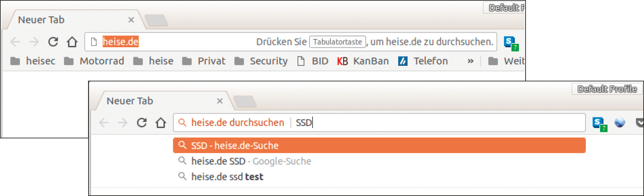Click the "Default Profile" button

tap(607, 89)
